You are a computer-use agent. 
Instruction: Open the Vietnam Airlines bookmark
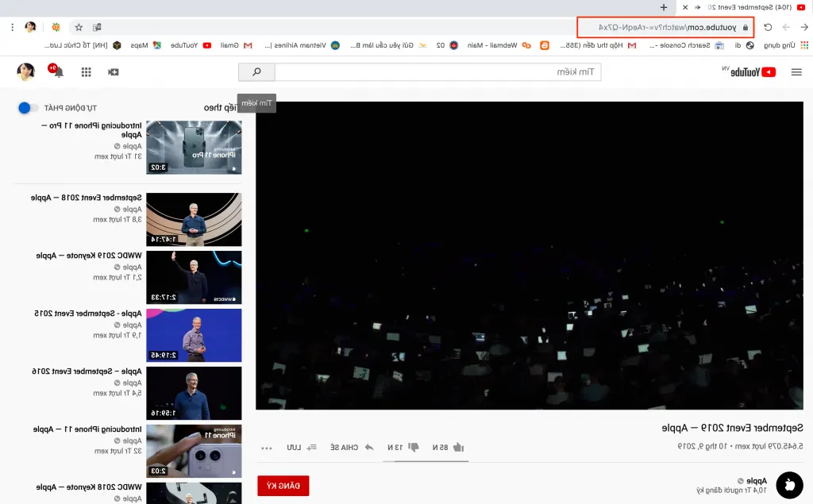[302, 45]
